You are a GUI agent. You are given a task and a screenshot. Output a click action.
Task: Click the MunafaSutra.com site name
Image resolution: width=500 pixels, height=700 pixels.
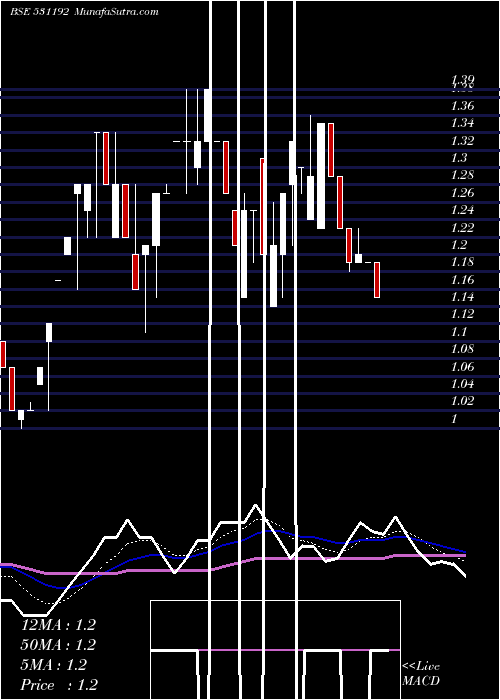[117, 11]
